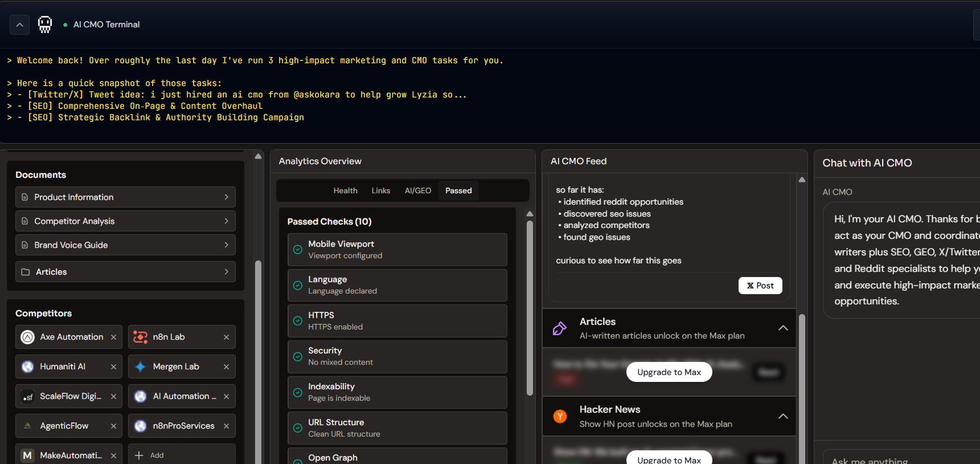Click the AgenticFlow competitor logo
Image resolution: width=980 pixels, height=464 pixels.
coord(27,426)
